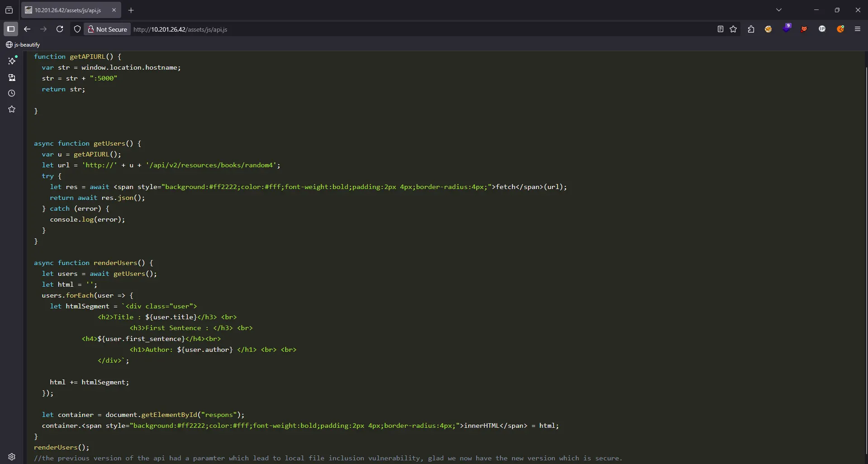
Task: Open the list all tabs chevron
Action: pyautogui.click(x=779, y=9)
